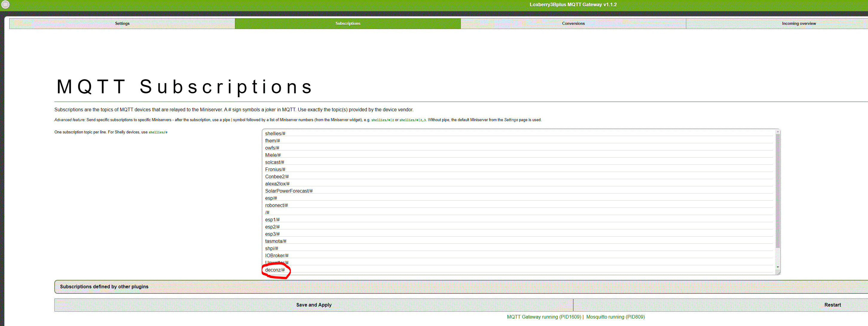The width and height of the screenshot is (868, 326).
Task: Click scrollbar down arrow in subscriptions box
Action: (x=778, y=267)
